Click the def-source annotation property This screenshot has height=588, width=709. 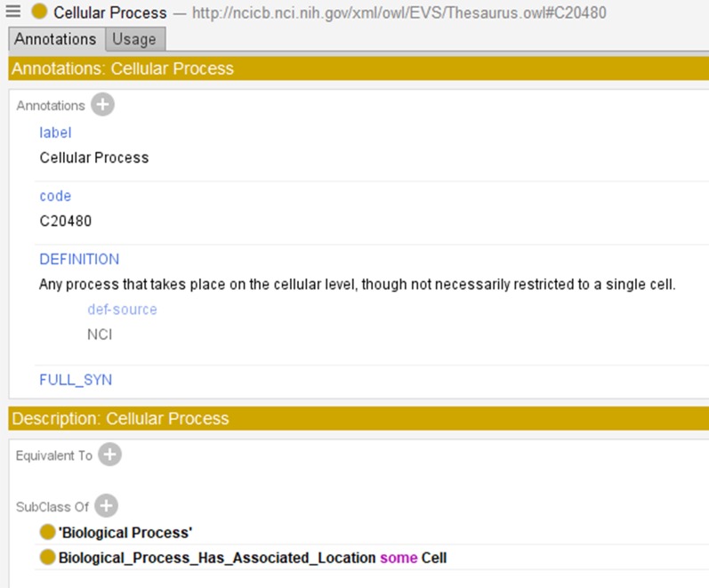(x=122, y=310)
